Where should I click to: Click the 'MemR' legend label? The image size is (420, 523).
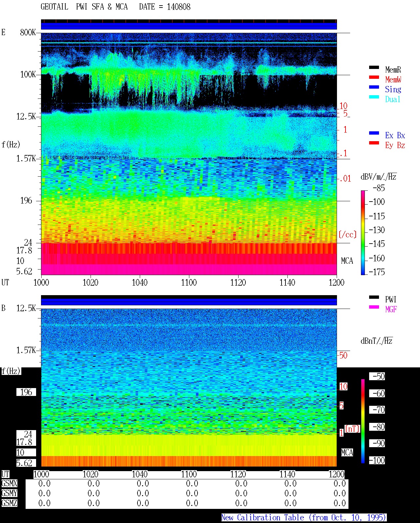pos(393,70)
